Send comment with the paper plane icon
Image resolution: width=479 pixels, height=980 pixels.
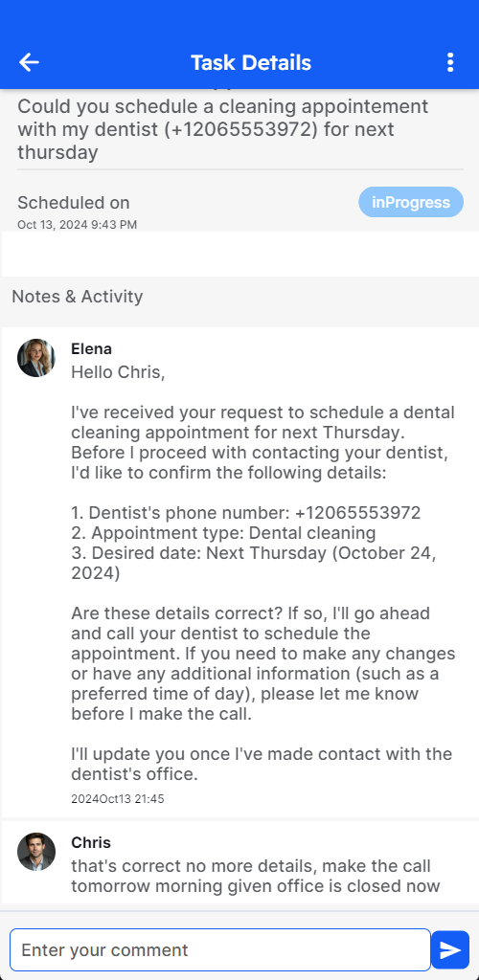click(450, 950)
